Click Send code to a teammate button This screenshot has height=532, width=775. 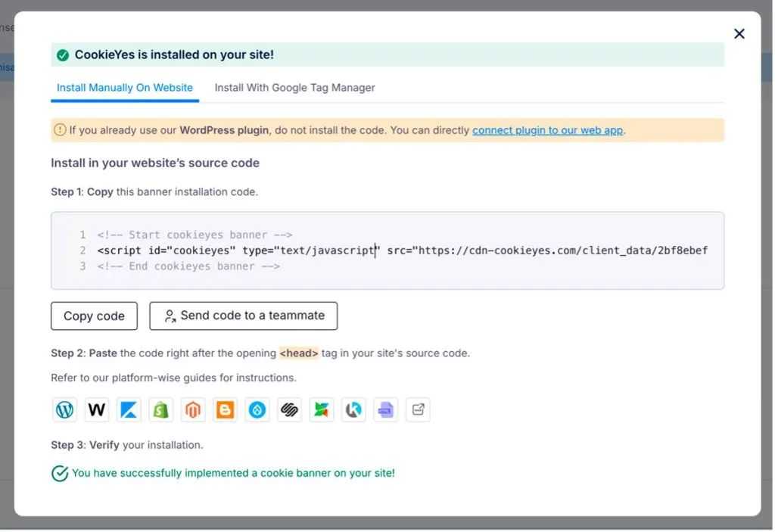coord(244,316)
